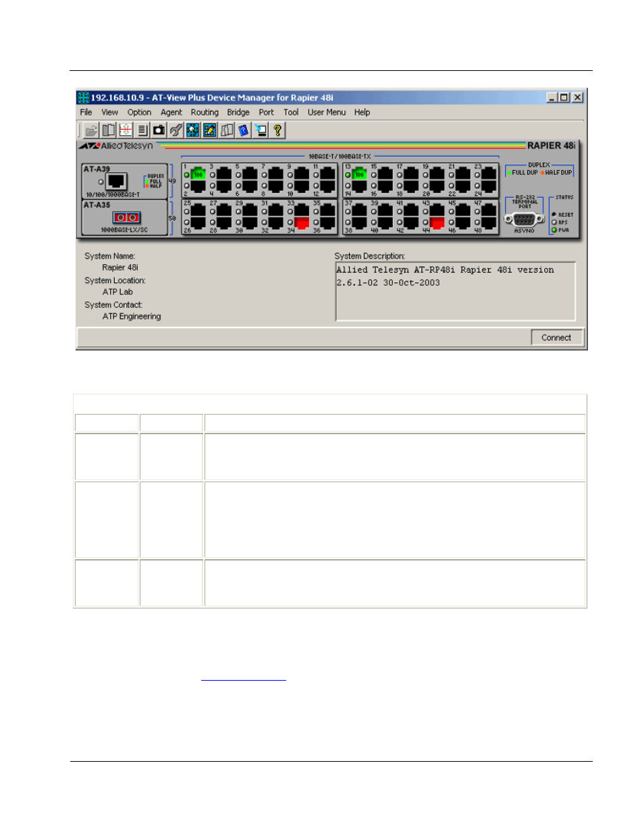
Task: Open the Routing menu
Action: pos(205,113)
